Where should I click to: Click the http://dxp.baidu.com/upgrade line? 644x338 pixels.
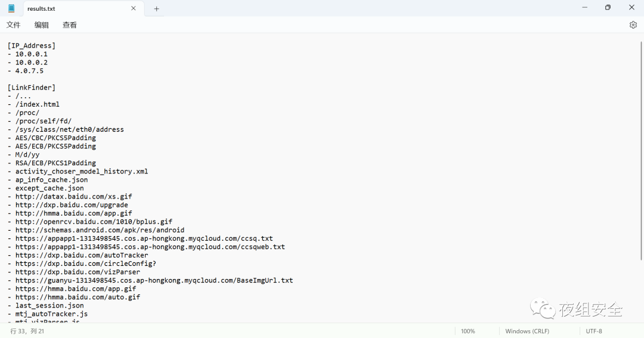pyautogui.click(x=68, y=205)
